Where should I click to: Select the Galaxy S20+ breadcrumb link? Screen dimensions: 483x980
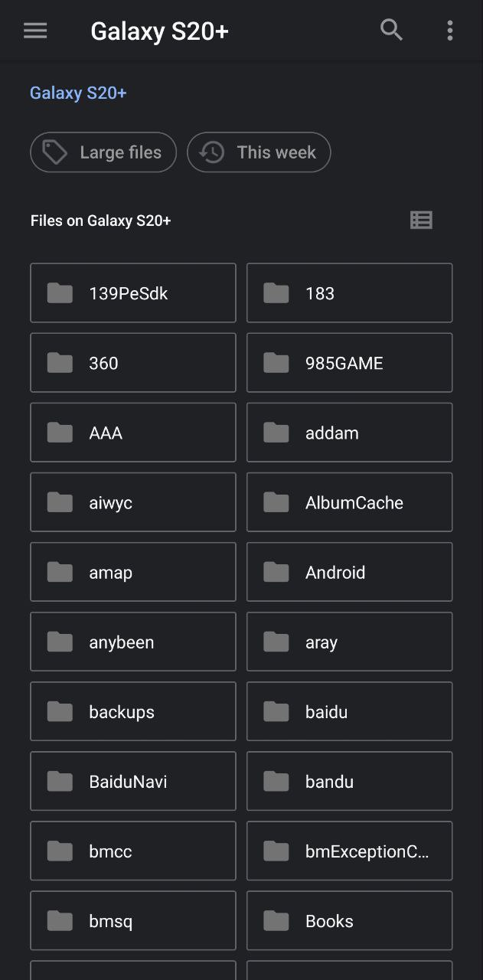78,93
